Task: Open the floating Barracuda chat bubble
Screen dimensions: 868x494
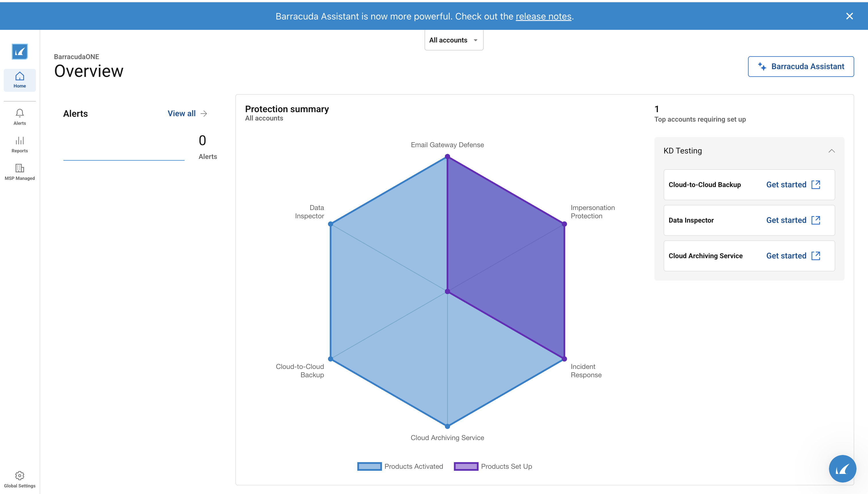Action: click(842, 468)
